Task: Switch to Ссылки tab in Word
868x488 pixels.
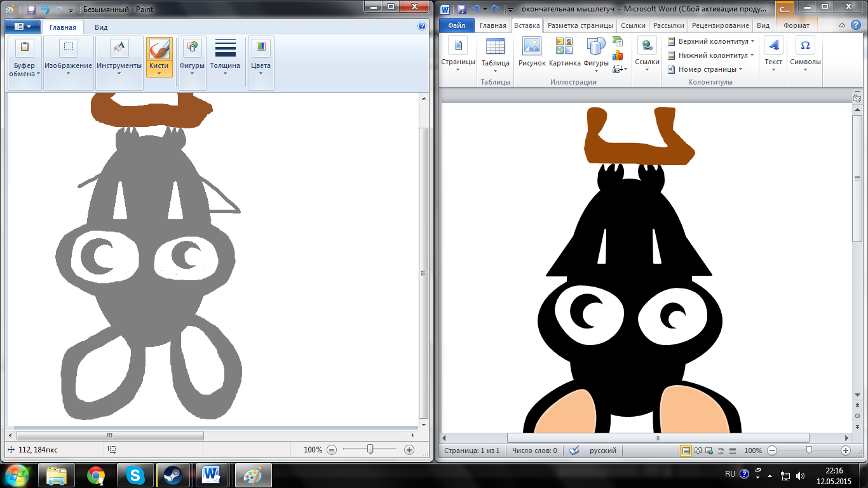Action: [x=633, y=25]
